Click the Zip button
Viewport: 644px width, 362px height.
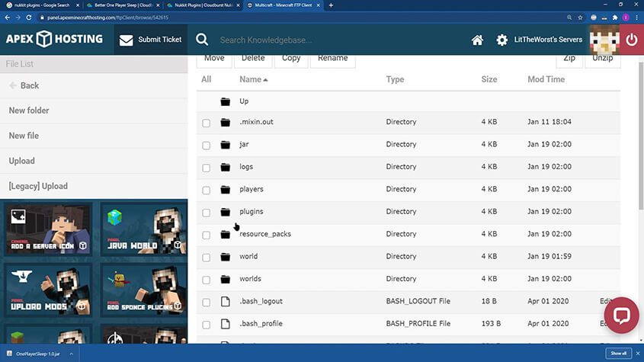(x=569, y=59)
